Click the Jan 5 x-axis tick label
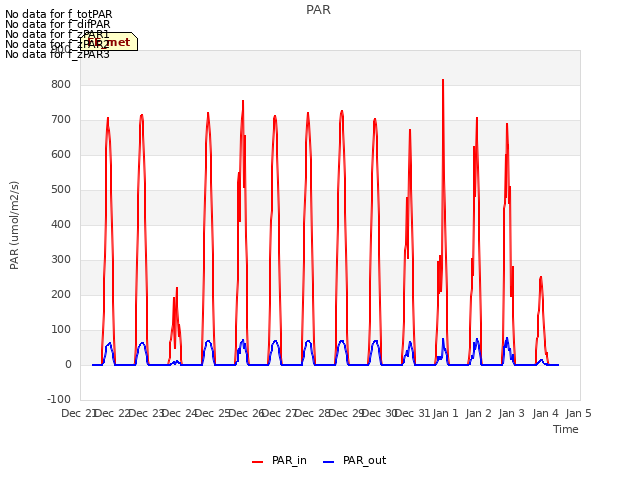The image size is (640, 480). pyautogui.click(x=578, y=413)
